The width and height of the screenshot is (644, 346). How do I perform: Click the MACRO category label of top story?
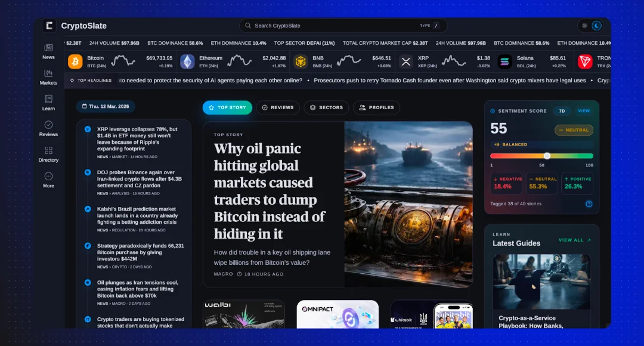point(223,274)
